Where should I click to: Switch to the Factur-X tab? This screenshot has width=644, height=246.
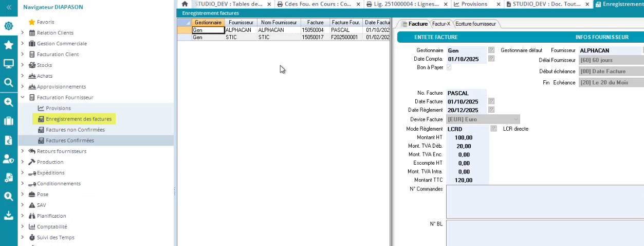click(x=441, y=24)
